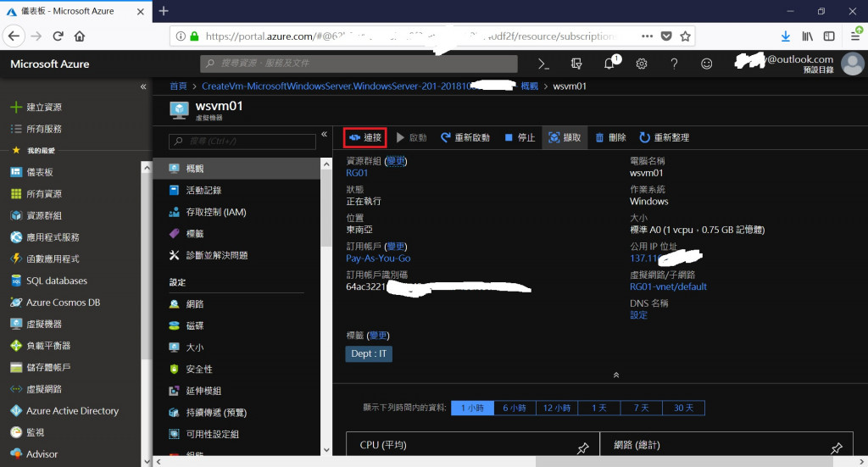Select 30 天 time range
The image size is (868, 467).
coord(684,408)
